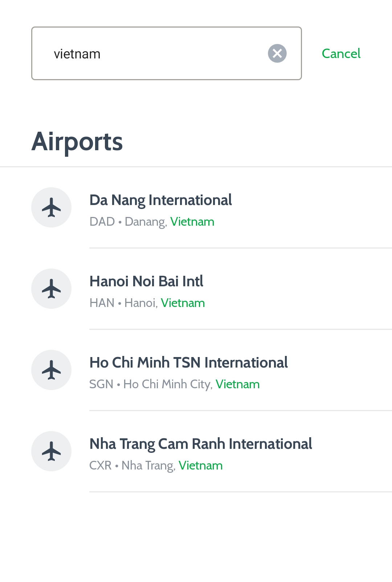
Task: Click the Airports section heading
Action: pyautogui.click(x=77, y=142)
